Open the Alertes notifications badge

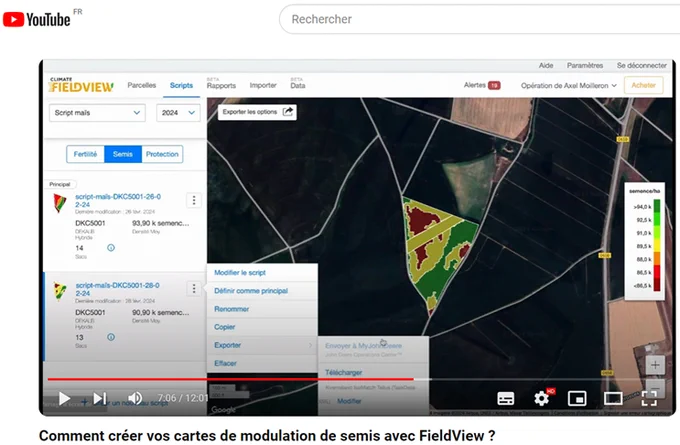494,85
